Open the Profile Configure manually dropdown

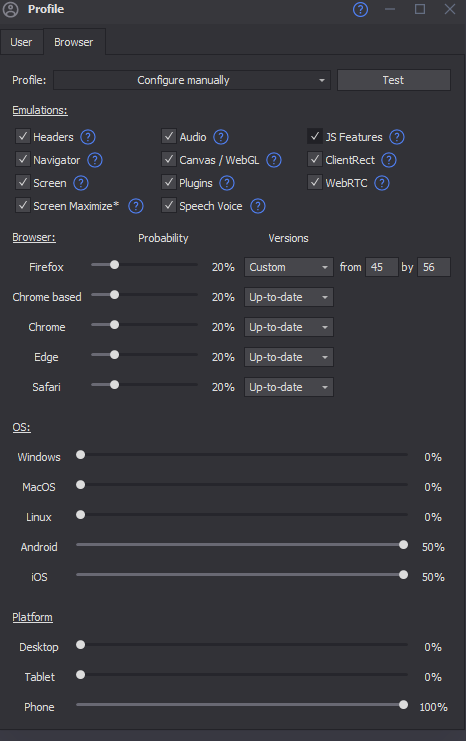click(192, 80)
